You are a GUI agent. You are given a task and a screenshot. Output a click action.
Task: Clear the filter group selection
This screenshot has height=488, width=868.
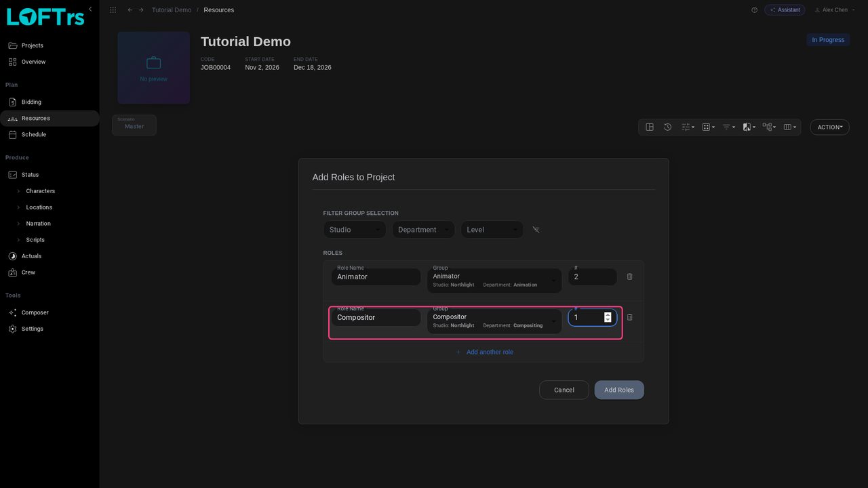pyautogui.click(x=536, y=230)
